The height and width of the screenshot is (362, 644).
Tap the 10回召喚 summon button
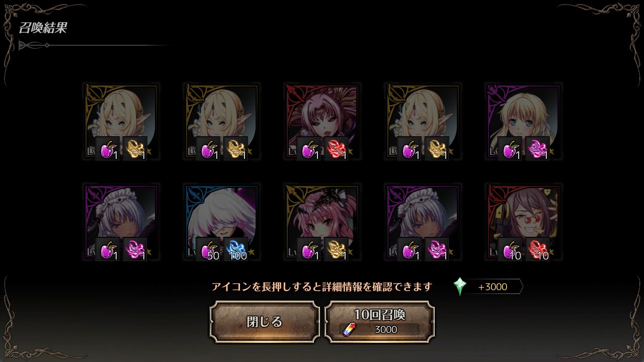coord(379,322)
